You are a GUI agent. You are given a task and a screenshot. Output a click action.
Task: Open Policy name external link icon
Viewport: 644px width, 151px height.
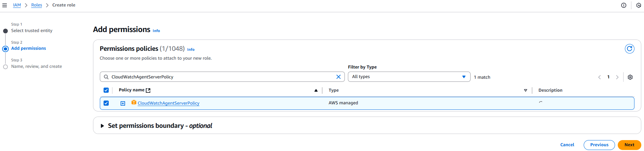coord(148,90)
